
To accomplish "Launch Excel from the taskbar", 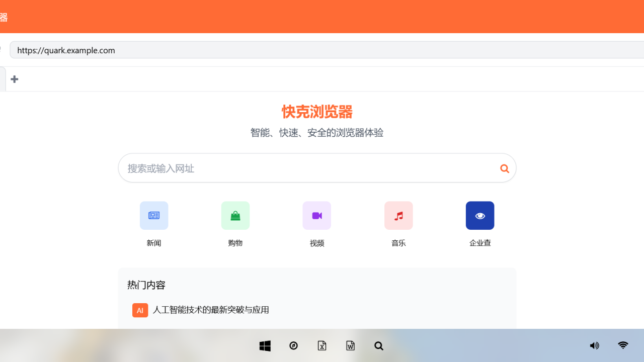I will (322, 346).
